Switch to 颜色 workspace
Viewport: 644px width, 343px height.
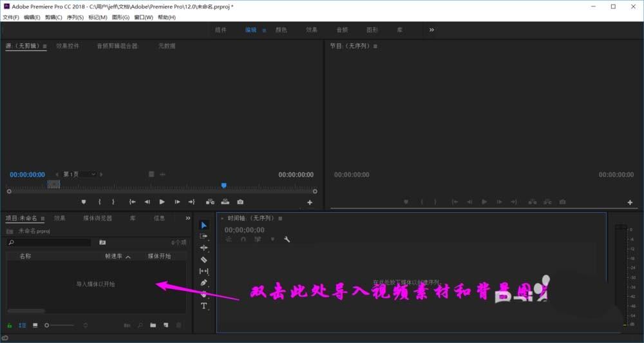point(281,30)
